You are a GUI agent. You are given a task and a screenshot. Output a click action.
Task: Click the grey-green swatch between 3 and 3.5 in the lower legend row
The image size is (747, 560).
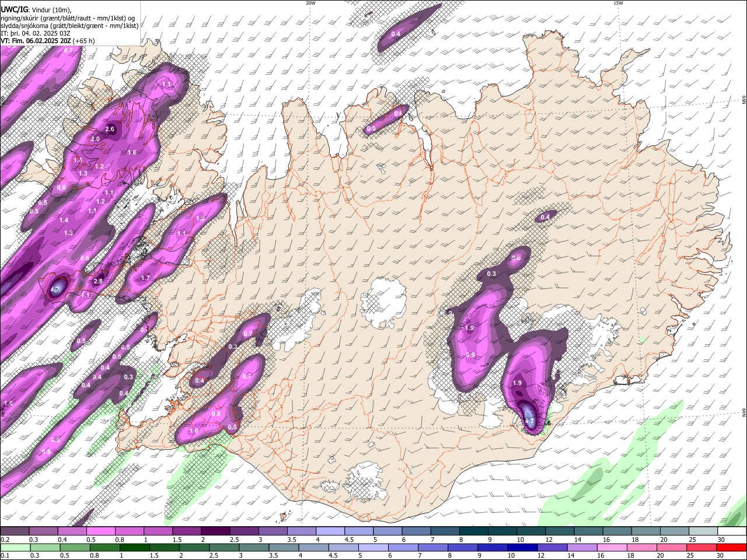(254, 548)
